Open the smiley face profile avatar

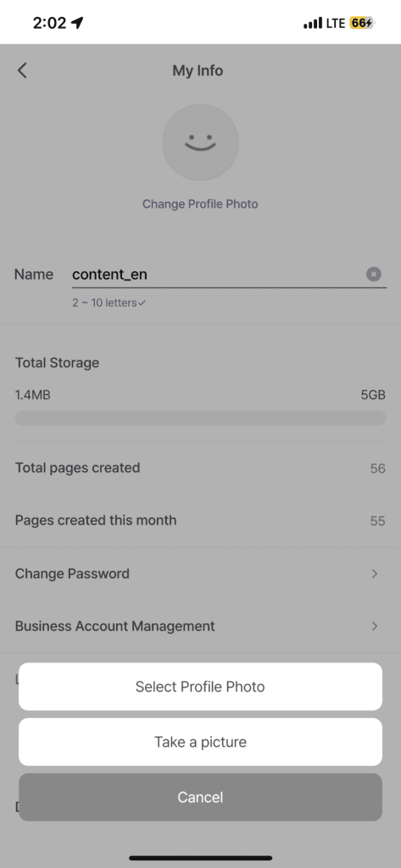[200, 142]
